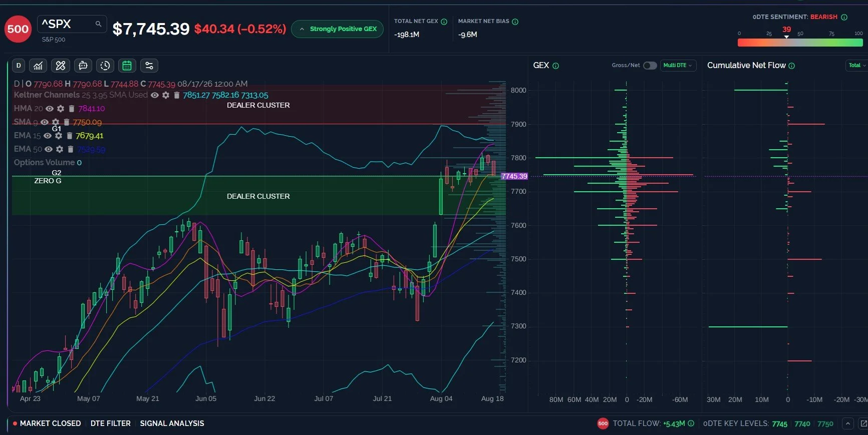Toggle EMA 50 visibility eye
Screen dimensions: 868x435
pos(49,149)
